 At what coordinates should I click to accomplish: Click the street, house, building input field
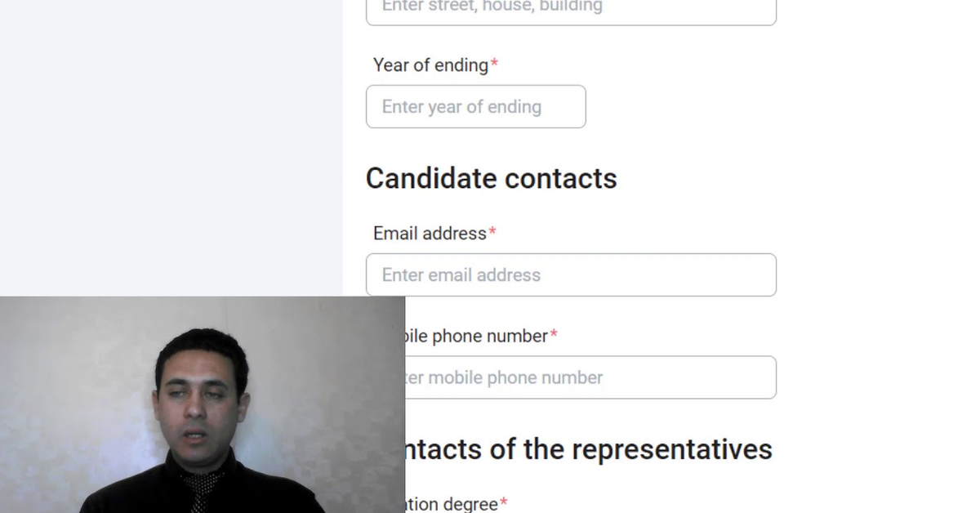570,10
